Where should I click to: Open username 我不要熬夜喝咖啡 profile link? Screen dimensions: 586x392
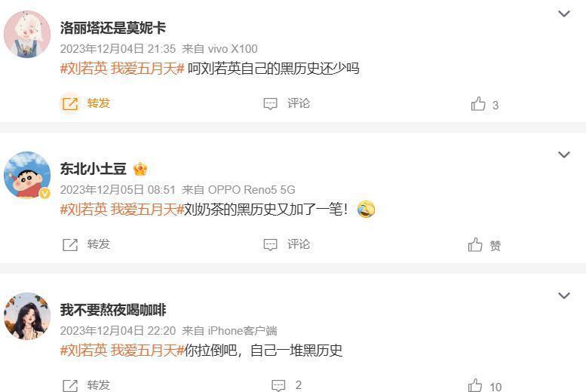tap(113, 310)
